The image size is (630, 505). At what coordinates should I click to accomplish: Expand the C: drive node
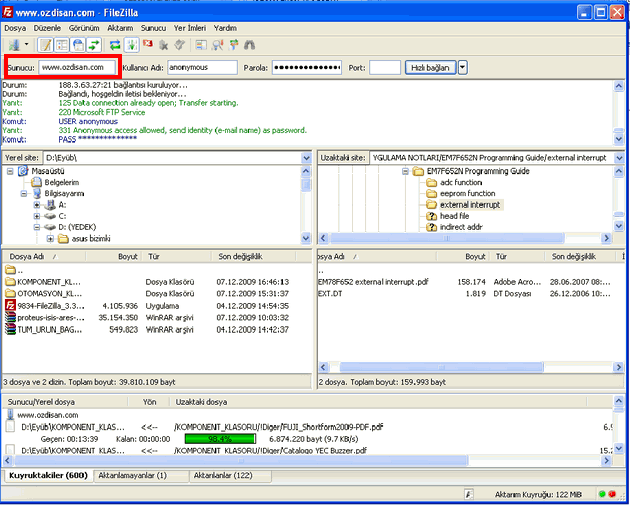click(x=37, y=216)
